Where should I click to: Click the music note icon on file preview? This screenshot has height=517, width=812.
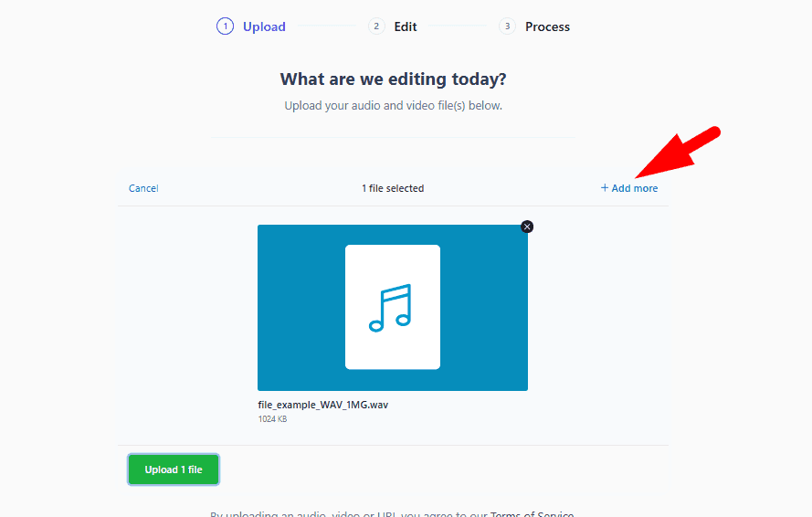coord(391,308)
